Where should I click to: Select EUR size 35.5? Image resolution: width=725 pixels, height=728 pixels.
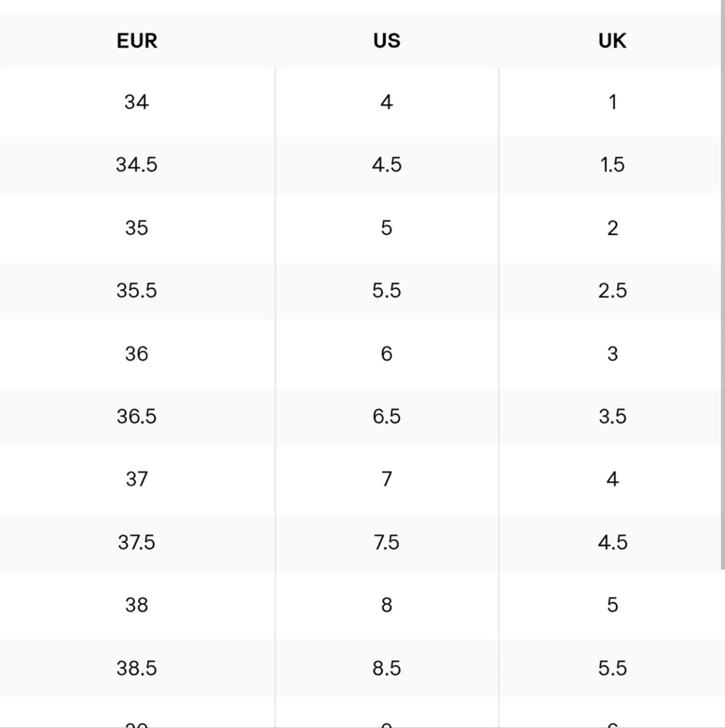(137, 291)
